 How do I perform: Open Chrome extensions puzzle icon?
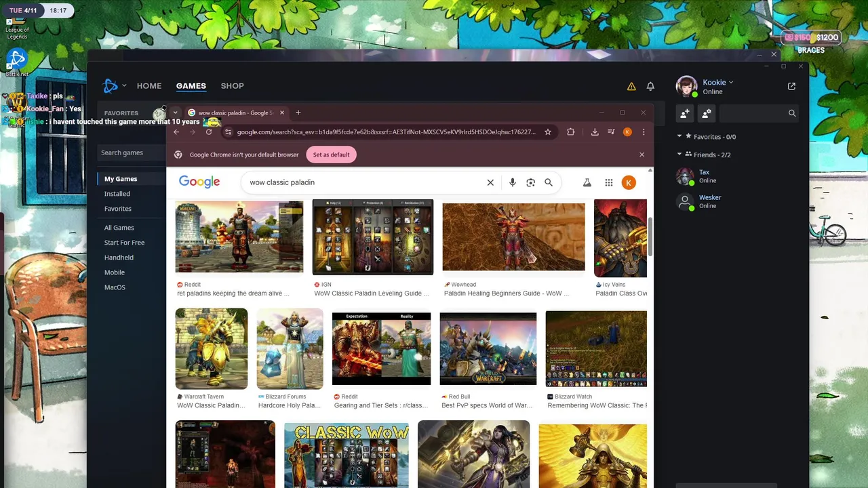pos(571,132)
